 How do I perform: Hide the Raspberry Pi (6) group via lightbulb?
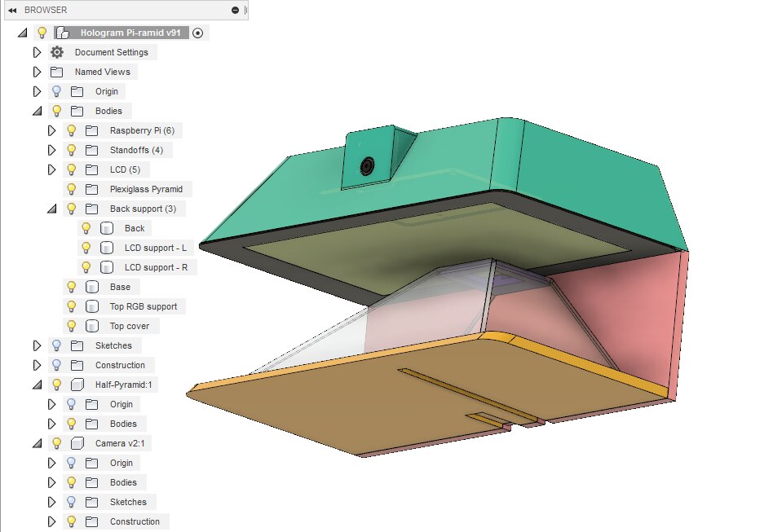point(72,130)
